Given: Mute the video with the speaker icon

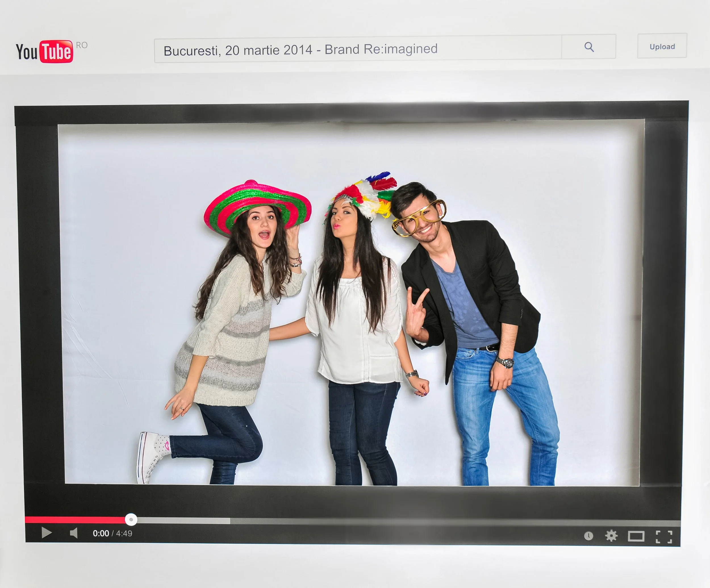Looking at the screenshot, I should 74,533.
